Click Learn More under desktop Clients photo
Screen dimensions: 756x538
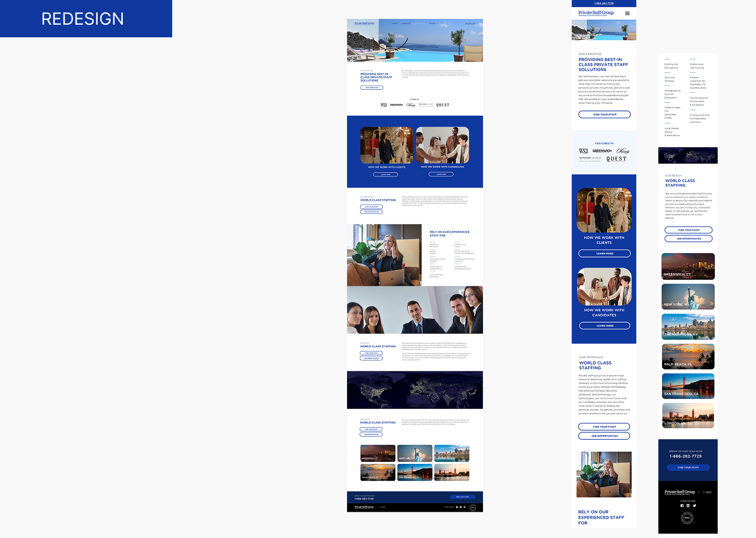tap(386, 174)
